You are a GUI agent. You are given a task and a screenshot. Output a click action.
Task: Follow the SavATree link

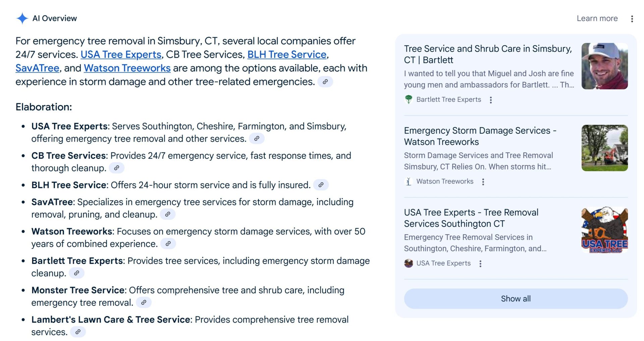point(37,68)
